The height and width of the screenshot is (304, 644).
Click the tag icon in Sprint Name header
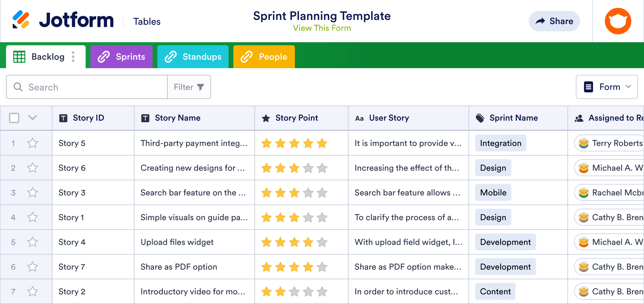click(480, 118)
